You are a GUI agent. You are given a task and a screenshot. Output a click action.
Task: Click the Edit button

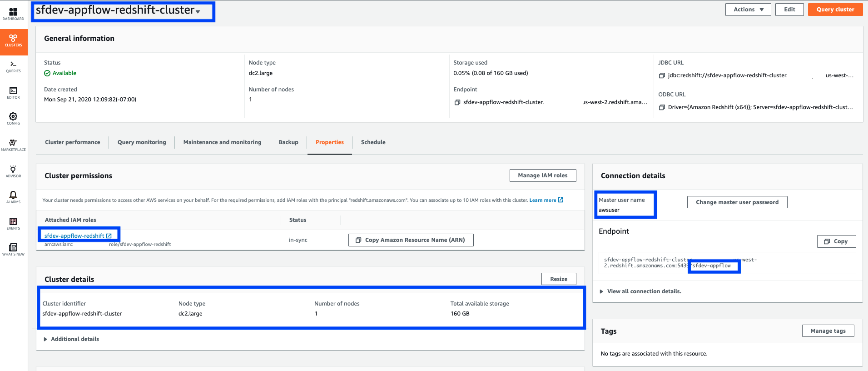click(790, 10)
